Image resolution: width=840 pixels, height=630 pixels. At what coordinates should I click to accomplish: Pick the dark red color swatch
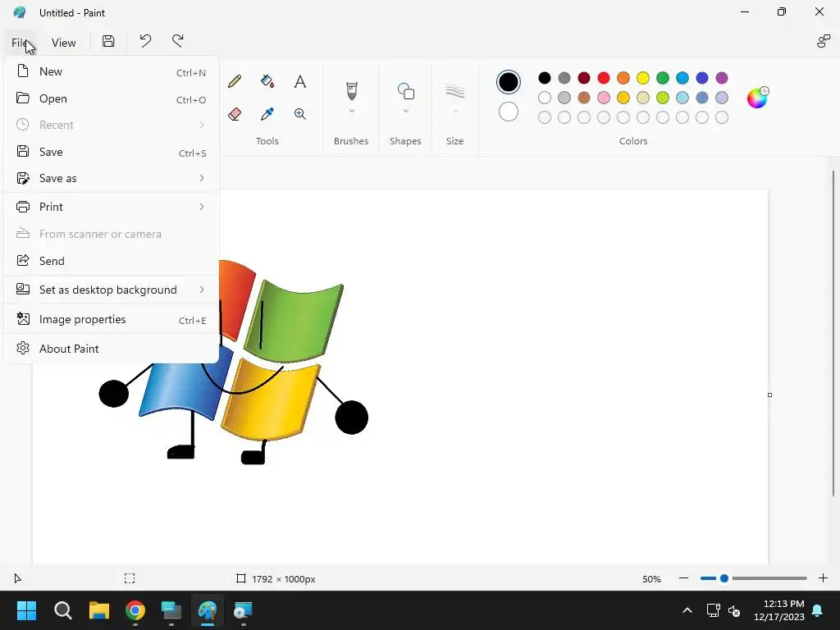584,78
